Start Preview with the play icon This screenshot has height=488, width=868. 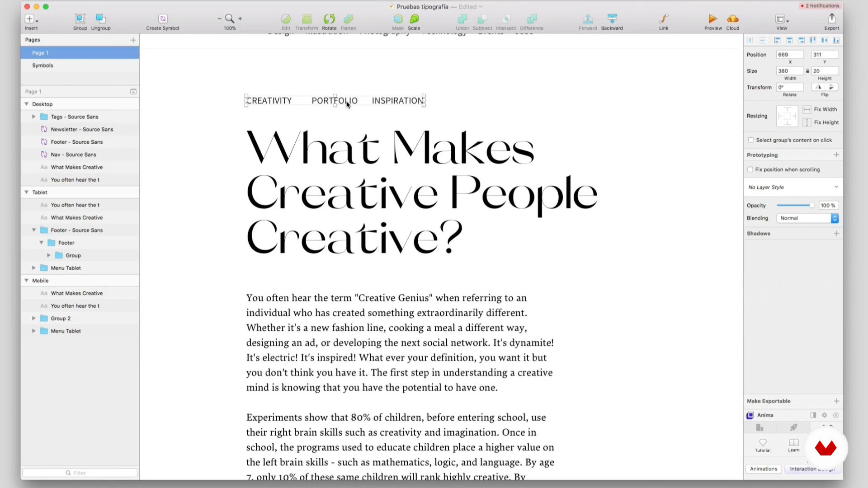pos(713,19)
